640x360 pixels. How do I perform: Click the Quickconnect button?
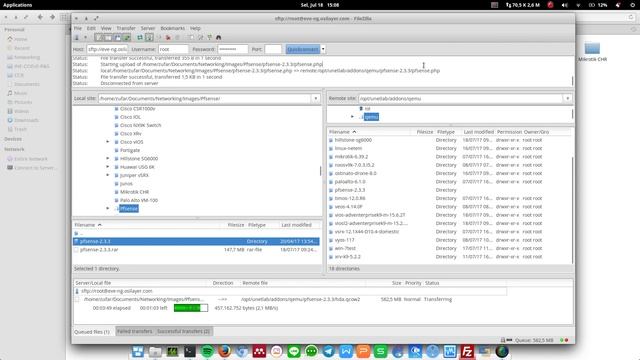coord(302,49)
